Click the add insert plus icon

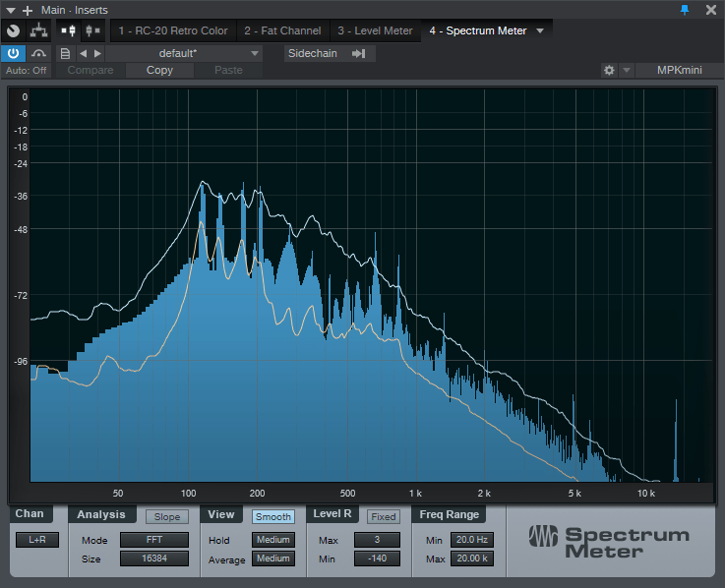pos(28,10)
